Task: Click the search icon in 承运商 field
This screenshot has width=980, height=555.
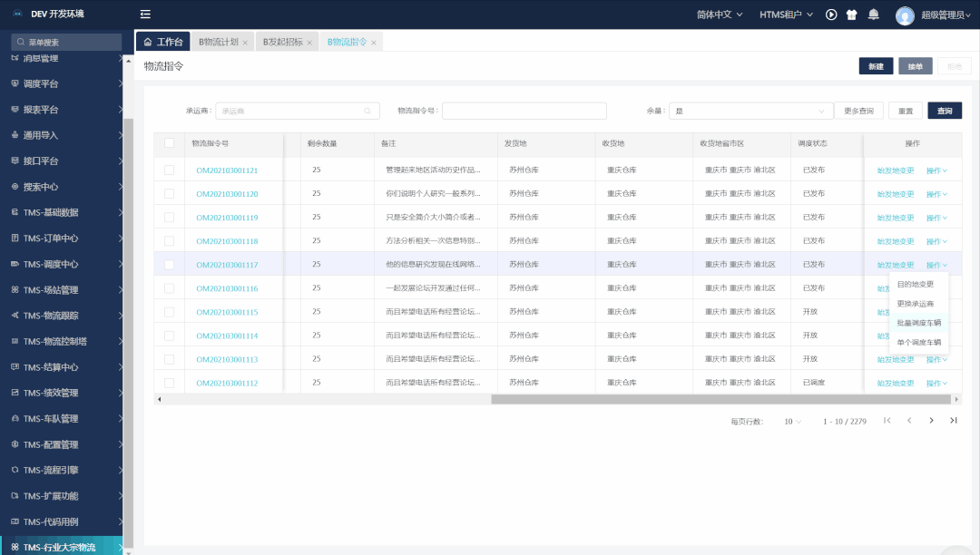Action: point(368,111)
